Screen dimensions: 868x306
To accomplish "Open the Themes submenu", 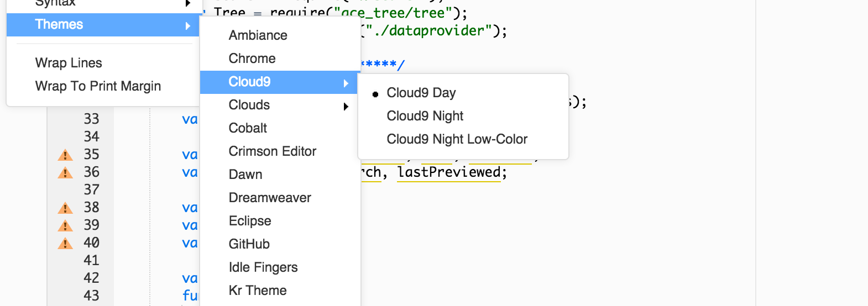I will coord(102,25).
